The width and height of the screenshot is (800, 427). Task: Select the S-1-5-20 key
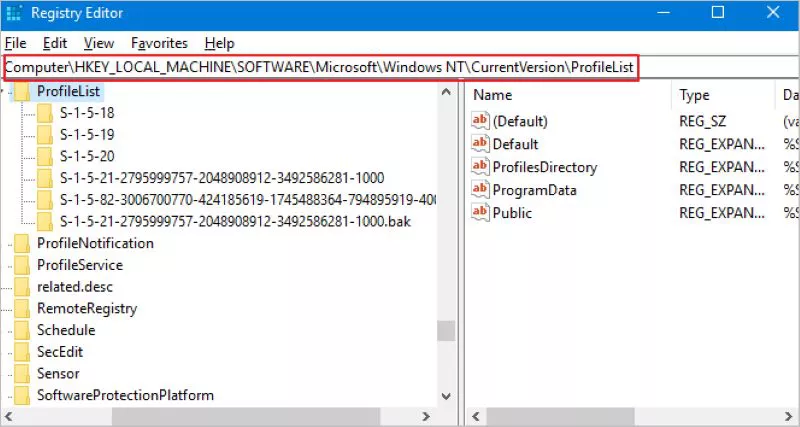[87, 156]
